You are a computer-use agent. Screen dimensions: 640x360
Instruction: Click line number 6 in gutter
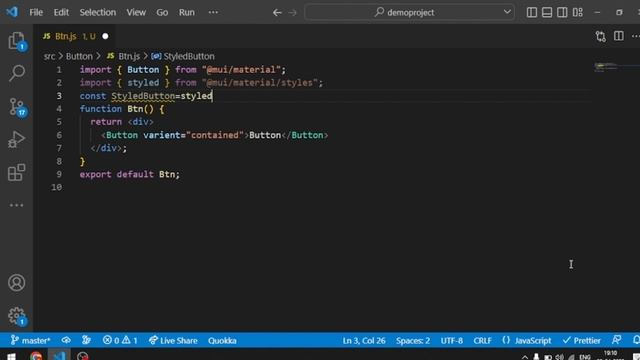59,135
